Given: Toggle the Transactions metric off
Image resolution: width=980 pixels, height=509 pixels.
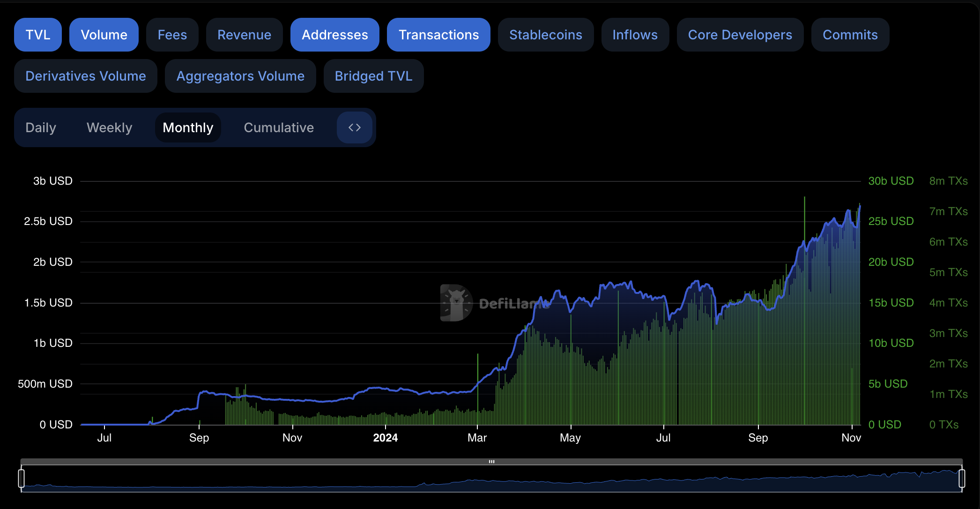Looking at the screenshot, I should [x=439, y=35].
